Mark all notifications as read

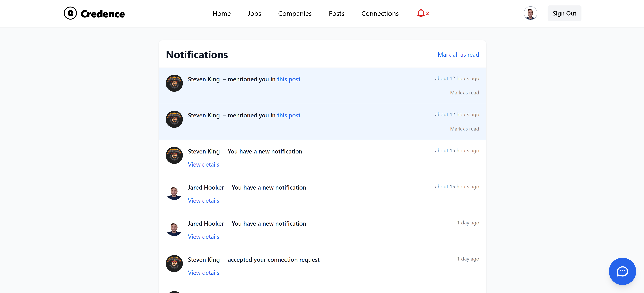458,55
